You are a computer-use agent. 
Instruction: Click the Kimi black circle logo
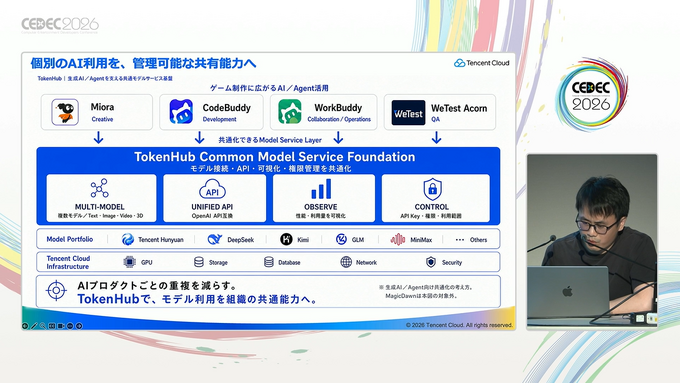coord(286,239)
